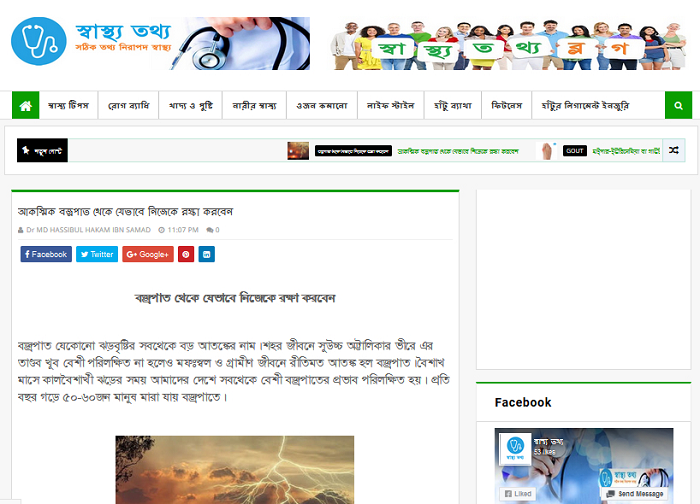700x504 pixels.
Task: Open the green search icon button
Action: tap(678, 105)
